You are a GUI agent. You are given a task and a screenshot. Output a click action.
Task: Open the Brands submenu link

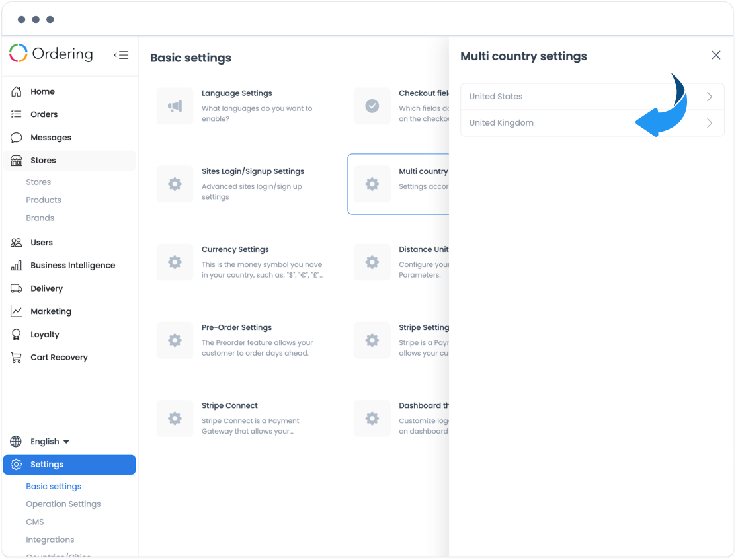point(40,218)
